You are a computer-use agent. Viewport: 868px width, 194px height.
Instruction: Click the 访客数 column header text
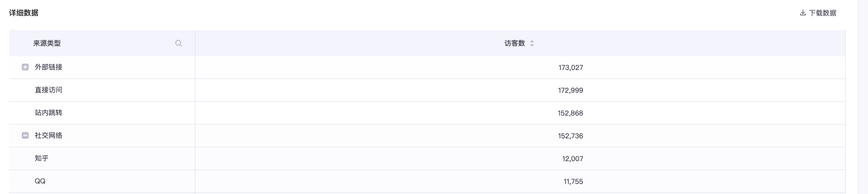514,43
